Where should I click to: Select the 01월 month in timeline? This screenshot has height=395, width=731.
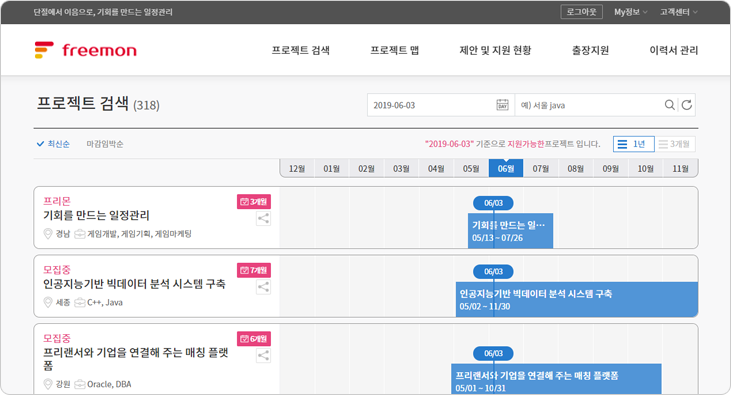[x=331, y=168]
